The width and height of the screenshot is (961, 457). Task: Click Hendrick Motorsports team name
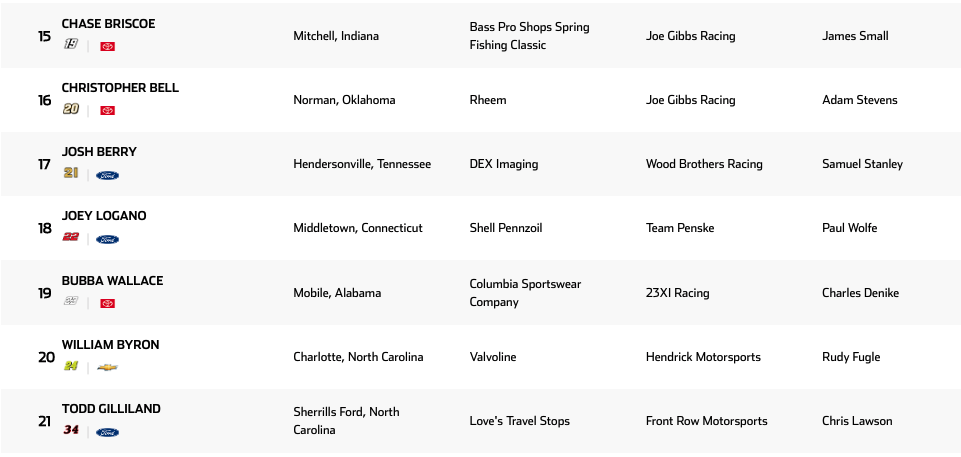click(703, 357)
